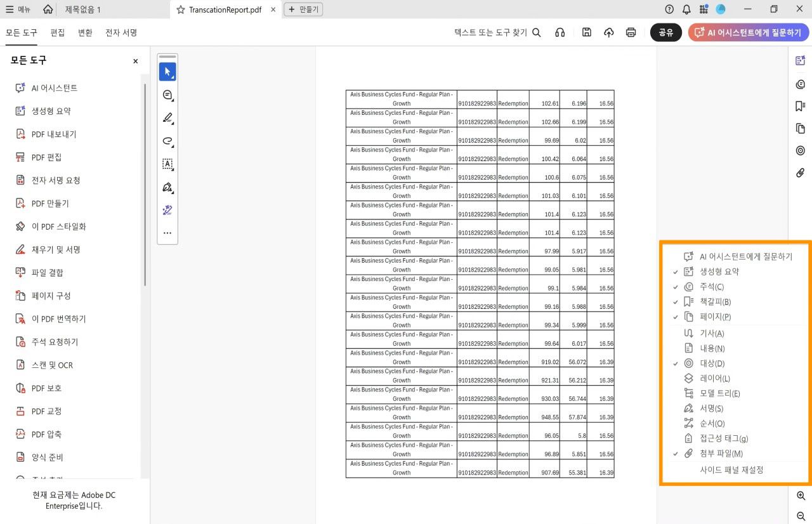
Task: Click the 텍스트 또는 도구 찾기 search field
Action: point(497,32)
